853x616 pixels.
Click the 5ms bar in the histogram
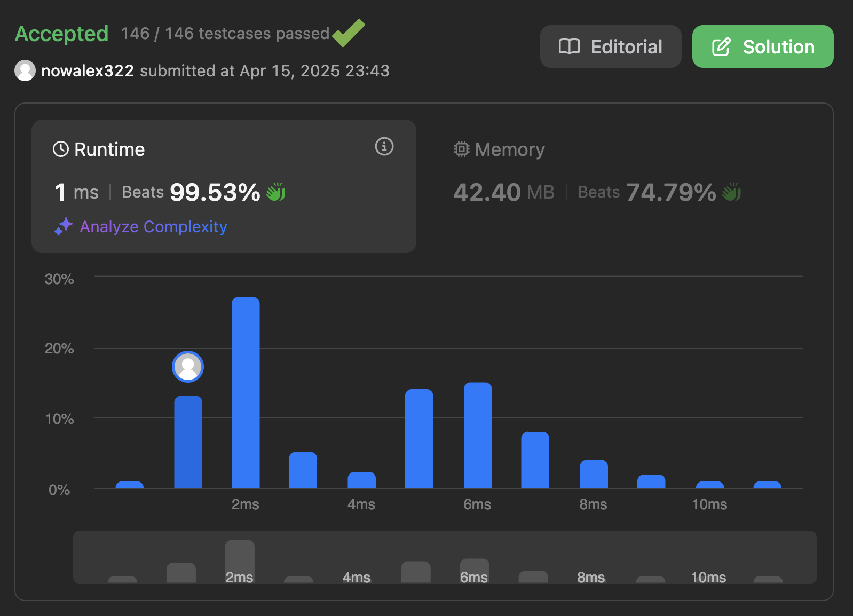point(419,439)
